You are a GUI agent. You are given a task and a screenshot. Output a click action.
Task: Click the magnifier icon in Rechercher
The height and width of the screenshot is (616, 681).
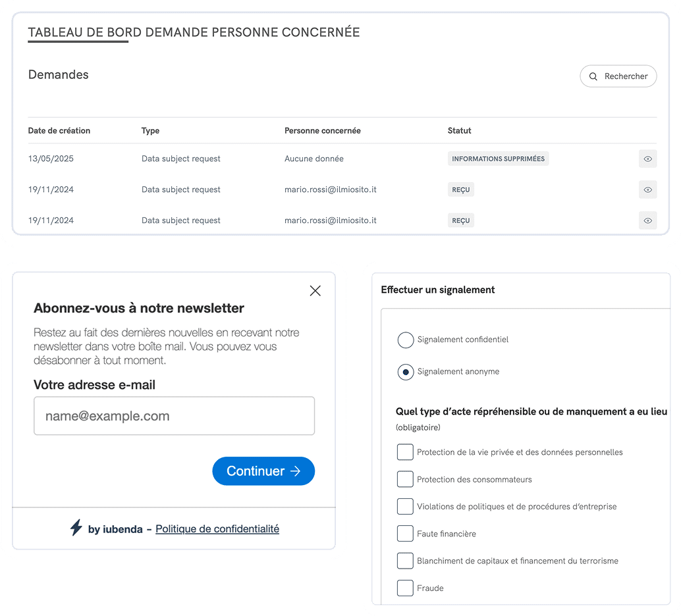[593, 76]
